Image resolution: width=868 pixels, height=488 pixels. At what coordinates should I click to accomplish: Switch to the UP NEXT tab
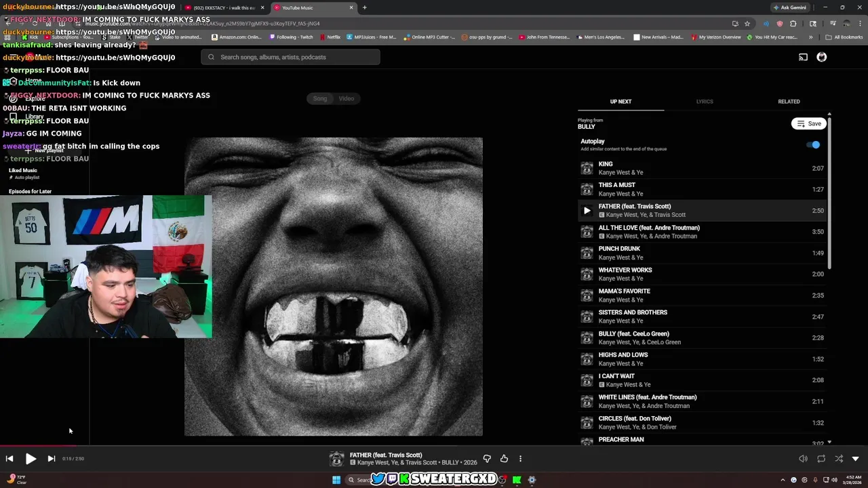(620, 102)
